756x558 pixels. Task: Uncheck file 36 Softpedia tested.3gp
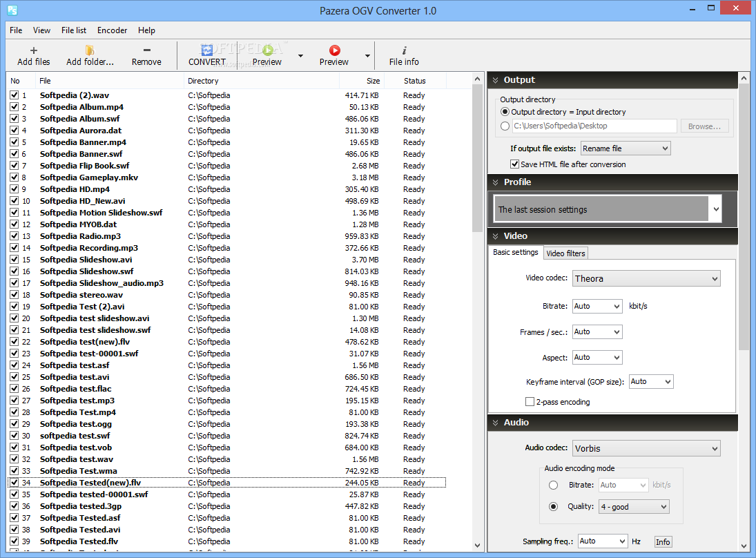point(14,506)
